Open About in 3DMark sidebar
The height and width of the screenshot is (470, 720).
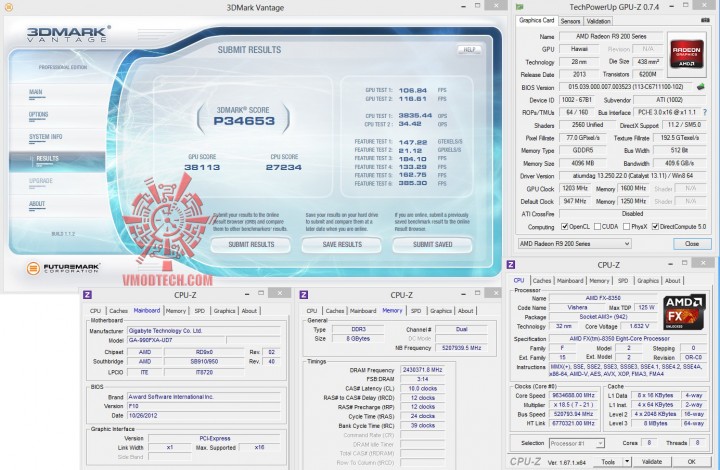(x=37, y=204)
